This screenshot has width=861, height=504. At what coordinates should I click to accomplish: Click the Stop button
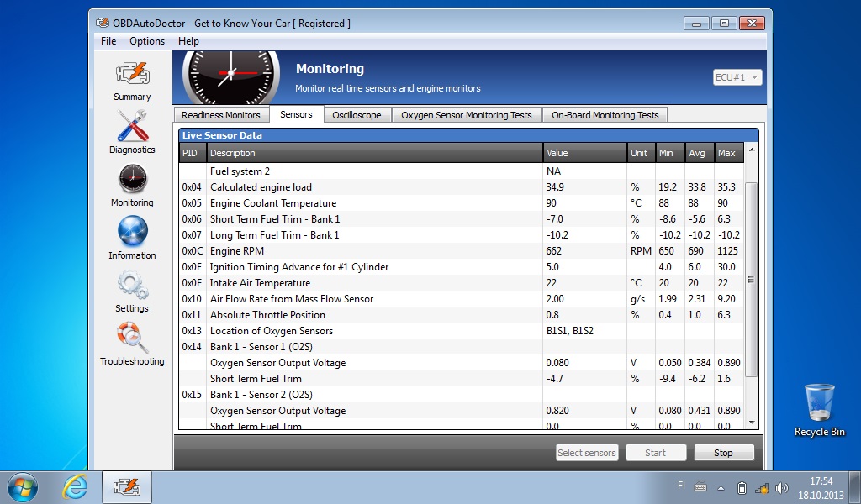tap(723, 453)
